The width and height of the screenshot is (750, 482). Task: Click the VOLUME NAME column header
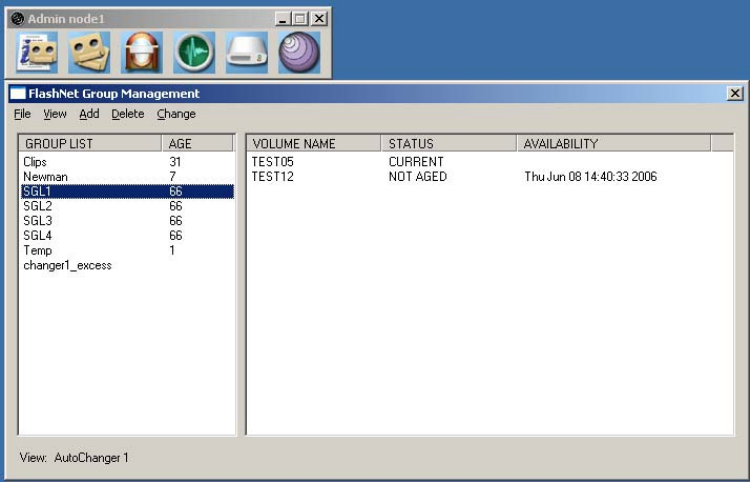click(314, 143)
